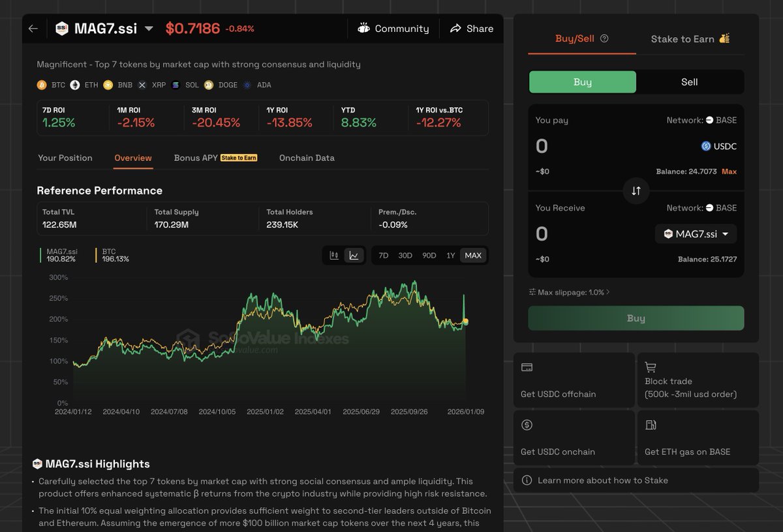Click the DOGE coin icon
Image resolution: width=783 pixels, height=532 pixels.
[x=209, y=85]
